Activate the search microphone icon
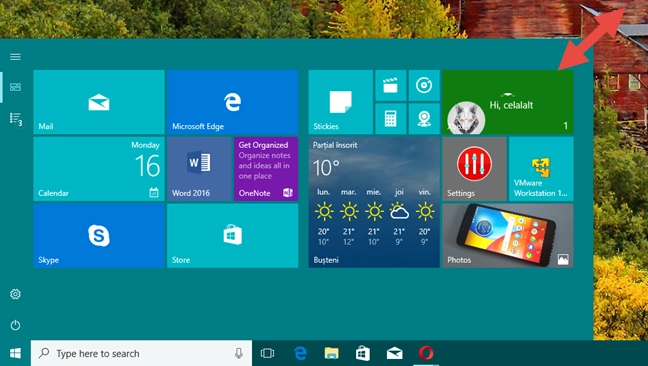The height and width of the screenshot is (366, 648). pos(238,353)
